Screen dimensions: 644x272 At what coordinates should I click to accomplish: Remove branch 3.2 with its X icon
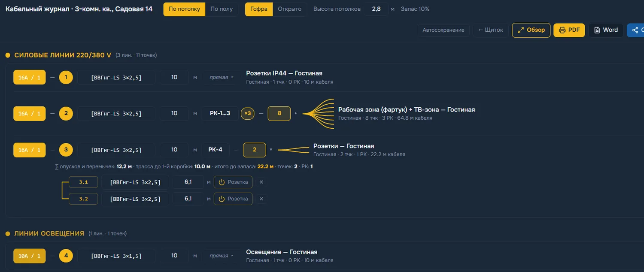(261, 199)
